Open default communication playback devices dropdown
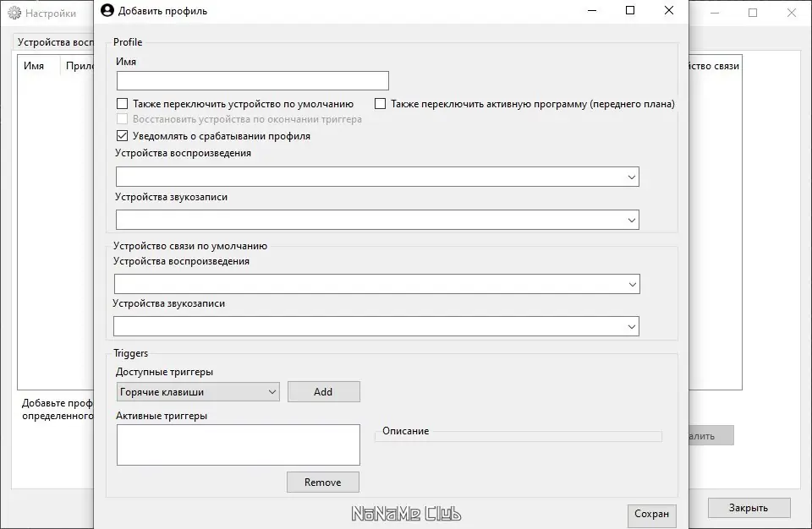The width and height of the screenshot is (812, 529). point(377,284)
